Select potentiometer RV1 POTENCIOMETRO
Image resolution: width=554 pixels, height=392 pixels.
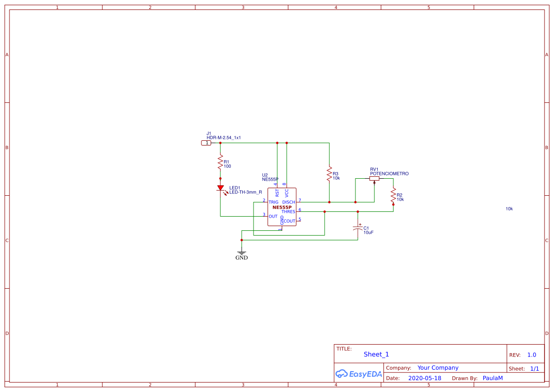374,178
